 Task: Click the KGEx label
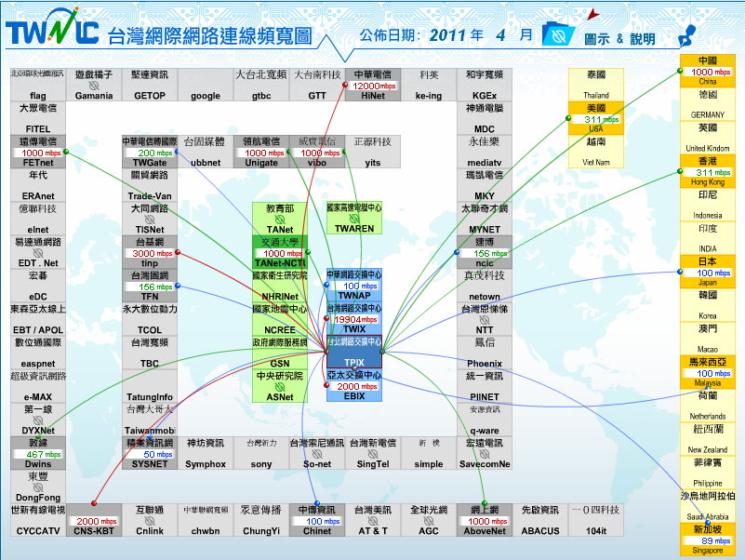point(485,96)
